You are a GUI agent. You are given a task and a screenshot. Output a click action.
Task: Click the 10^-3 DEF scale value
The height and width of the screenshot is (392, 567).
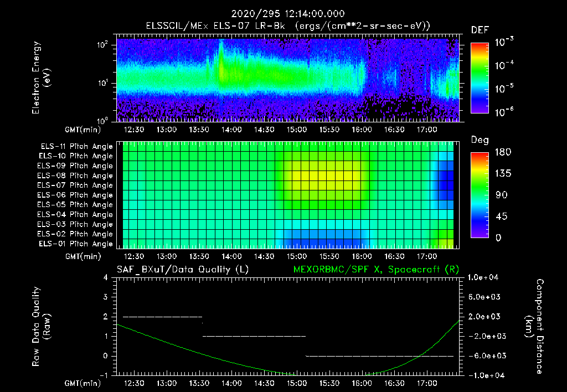pos(504,42)
